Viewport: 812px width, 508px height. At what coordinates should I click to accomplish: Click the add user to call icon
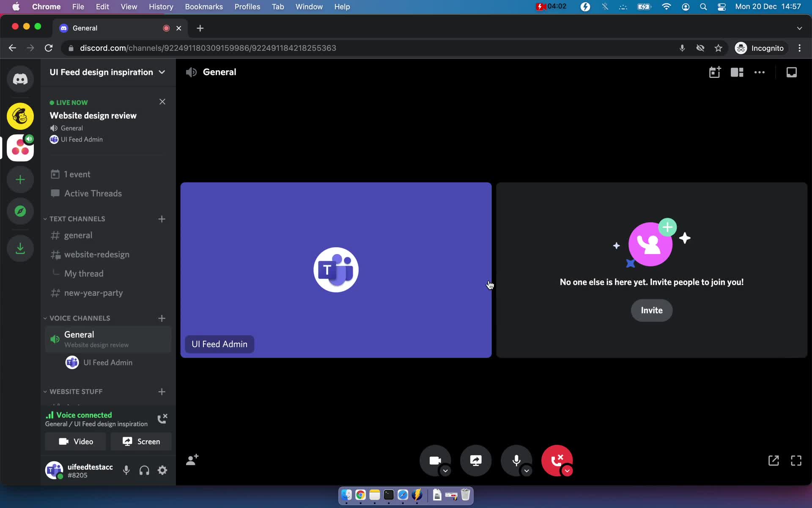(192, 460)
